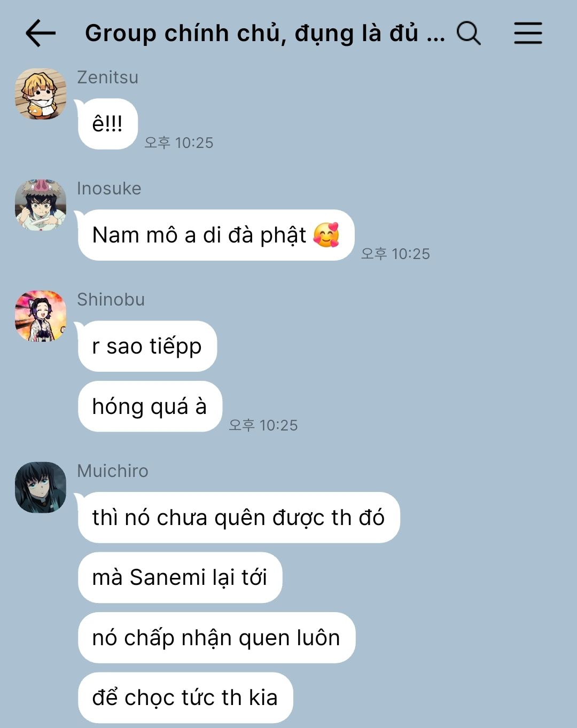577x728 pixels.
Task: Select the "ê!!!" message bubble
Action: tap(108, 124)
